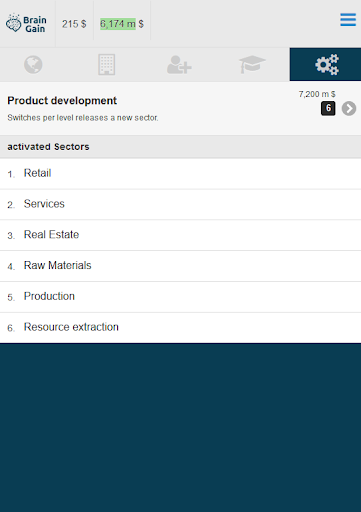Viewport: 361px width, 512px height.
Task: Click the highlighted 6,174 m $ value
Action: tap(118, 24)
